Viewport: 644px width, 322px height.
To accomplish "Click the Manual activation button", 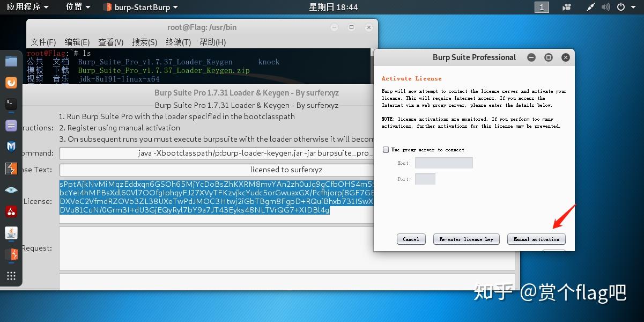I will [536, 239].
